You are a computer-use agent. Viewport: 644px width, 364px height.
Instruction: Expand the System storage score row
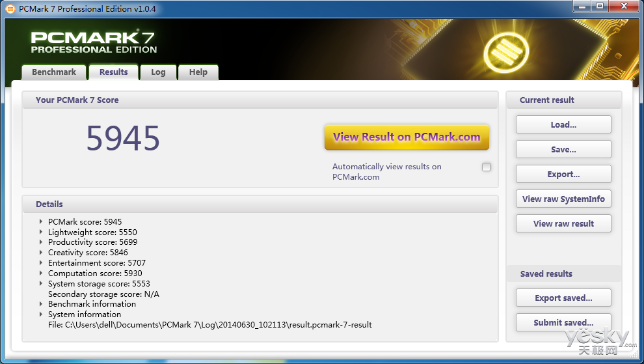tap(41, 283)
